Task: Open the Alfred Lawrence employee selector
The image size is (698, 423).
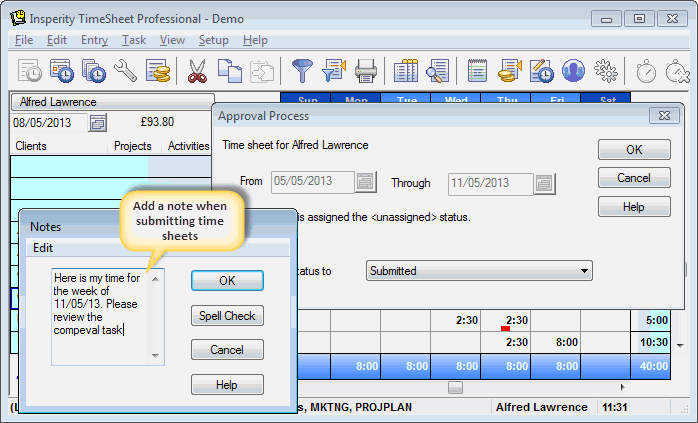Action: [x=113, y=102]
